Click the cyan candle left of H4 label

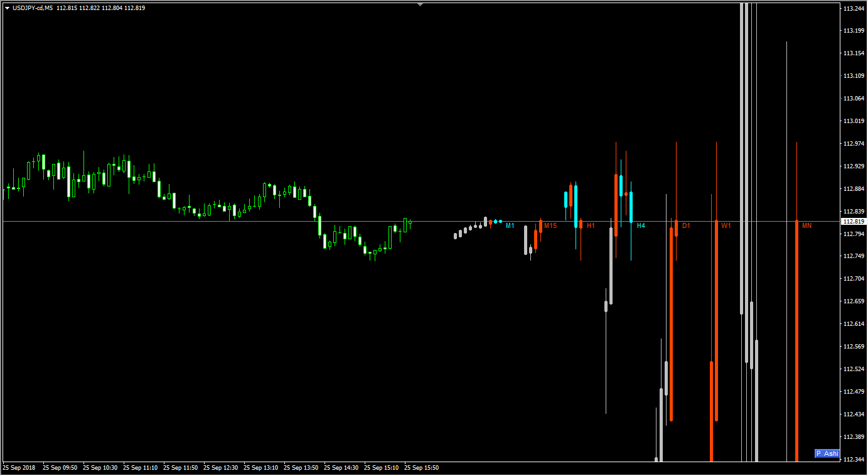tap(631, 207)
